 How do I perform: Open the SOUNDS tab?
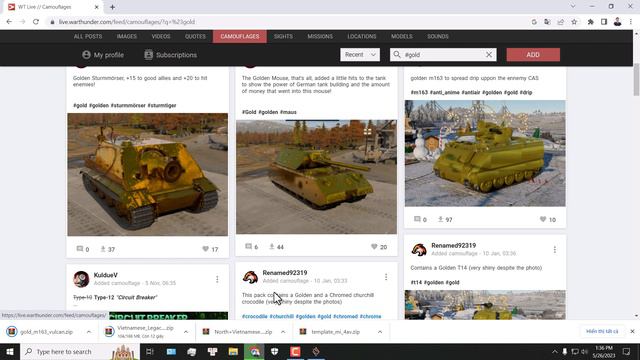(x=438, y=36)
